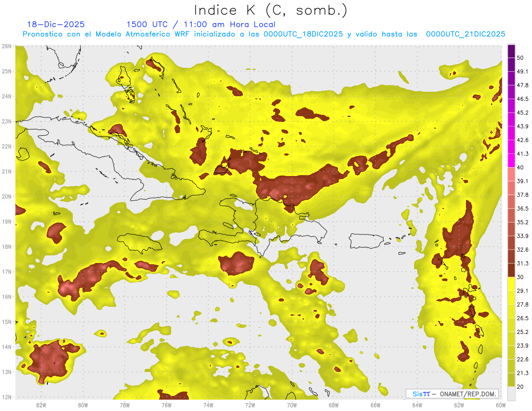The height and width of the screenshot is (411, 532).
Task: Pick the bright yellow segment between 29.1 and 30
Action: click(511, 284)
